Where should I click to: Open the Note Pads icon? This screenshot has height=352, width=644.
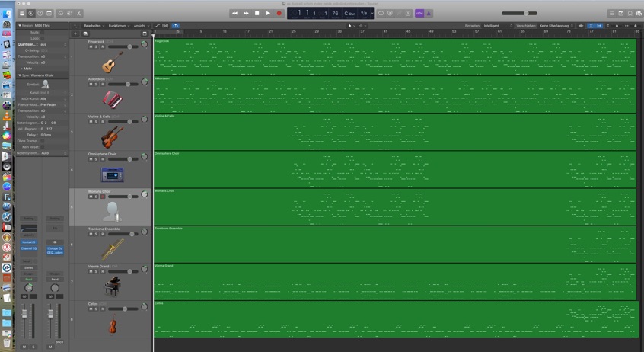[621, 13]
